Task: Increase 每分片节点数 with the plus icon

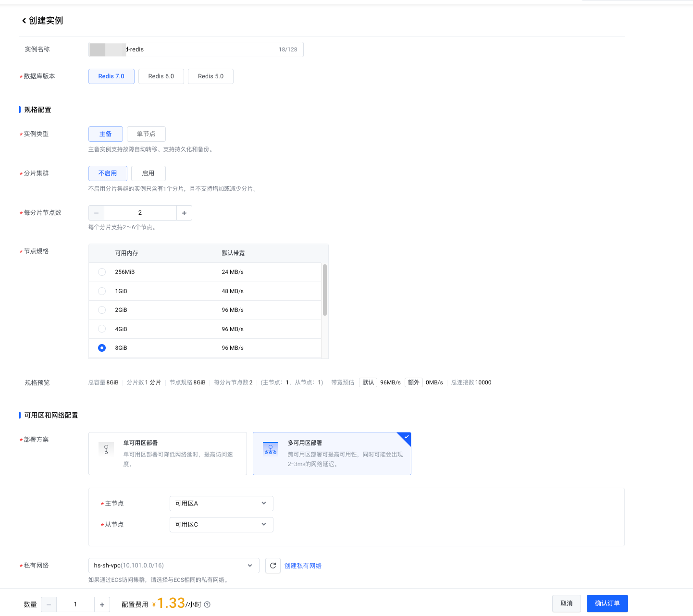Action: click(x=184, y=213)
